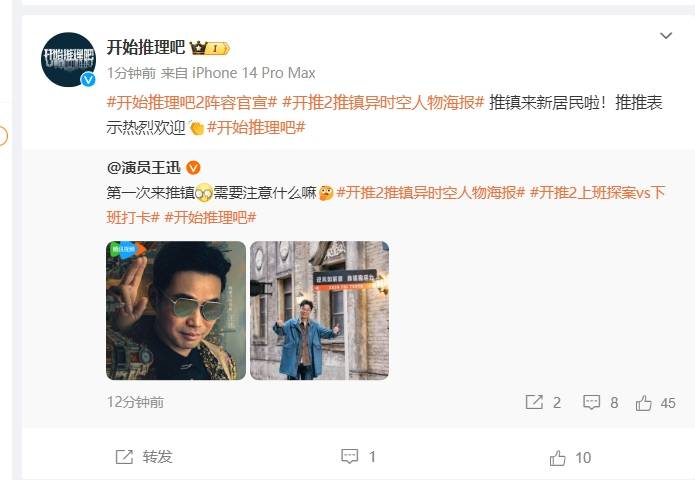
Task: Open hashtag #开推2上班探案vs下班打卡#
Action: tap(386, 205)
